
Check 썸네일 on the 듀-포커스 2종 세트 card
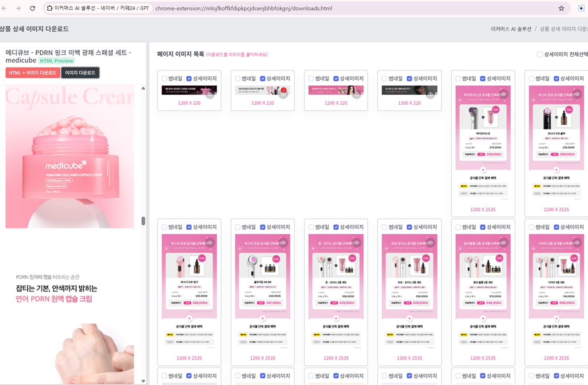pos(311,227)
